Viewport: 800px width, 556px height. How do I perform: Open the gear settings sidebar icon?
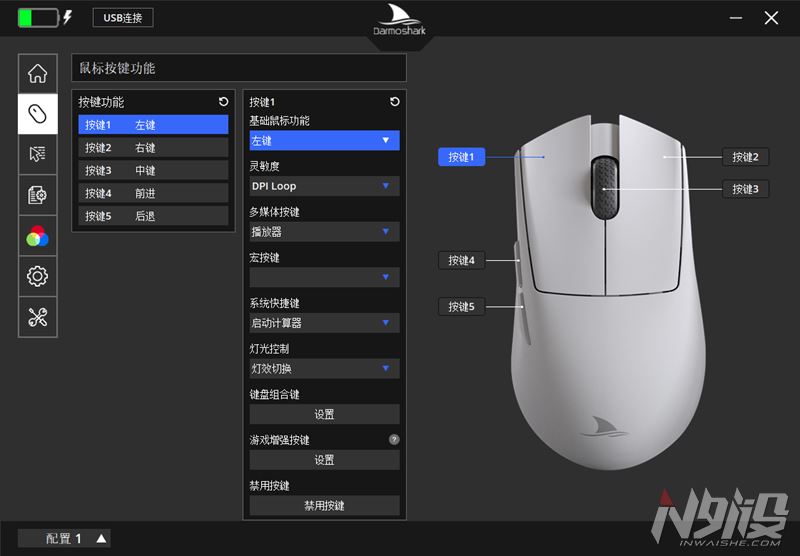(x=38, y=276)
